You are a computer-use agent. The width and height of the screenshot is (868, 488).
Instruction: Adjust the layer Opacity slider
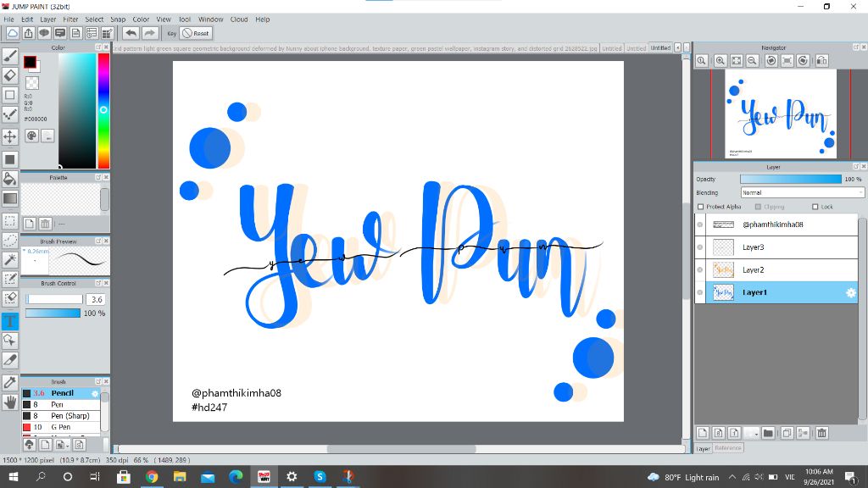pos(791,180)
